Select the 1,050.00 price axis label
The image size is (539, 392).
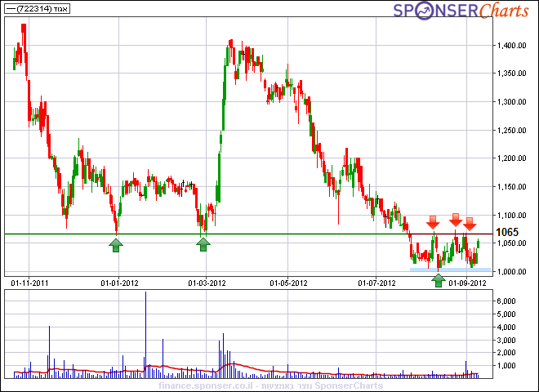coord(511,243)
